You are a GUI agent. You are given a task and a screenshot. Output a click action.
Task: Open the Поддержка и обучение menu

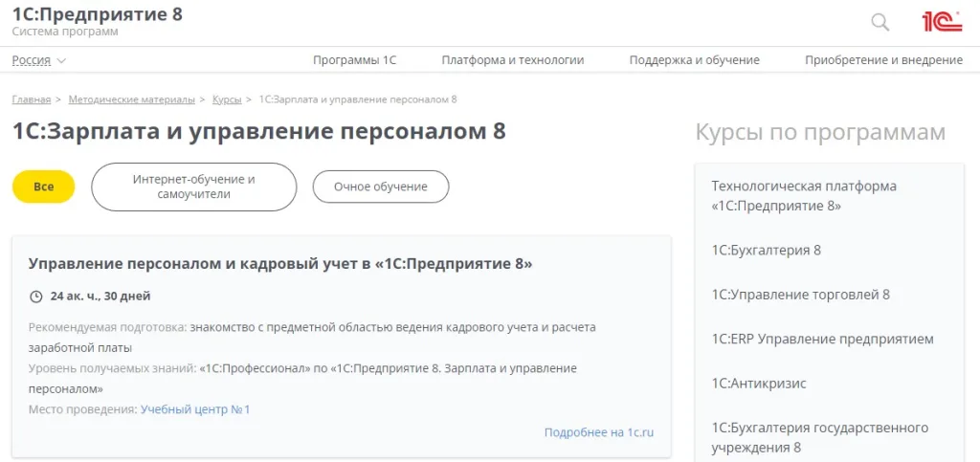coord(695,60)
